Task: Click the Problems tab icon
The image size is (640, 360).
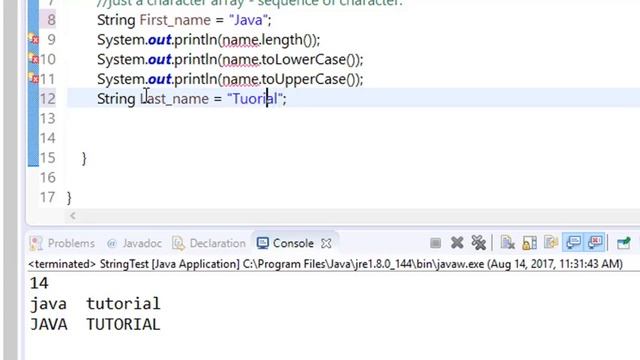Action: coord(36,243)
